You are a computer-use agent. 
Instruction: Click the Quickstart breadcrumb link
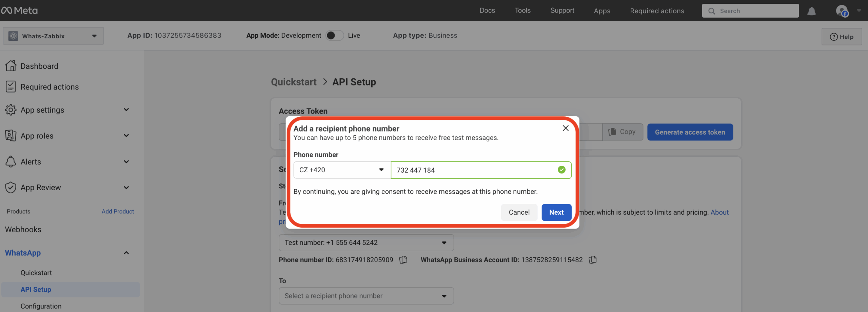294,82
